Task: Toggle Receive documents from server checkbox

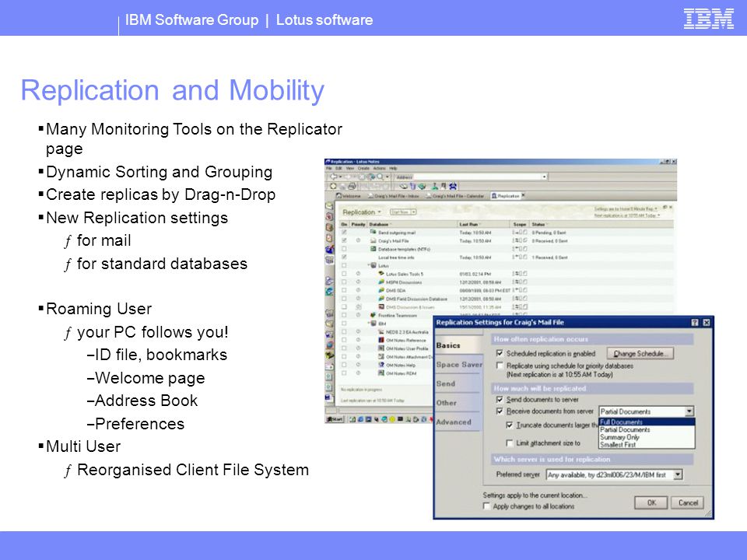Action: point(500,411)
